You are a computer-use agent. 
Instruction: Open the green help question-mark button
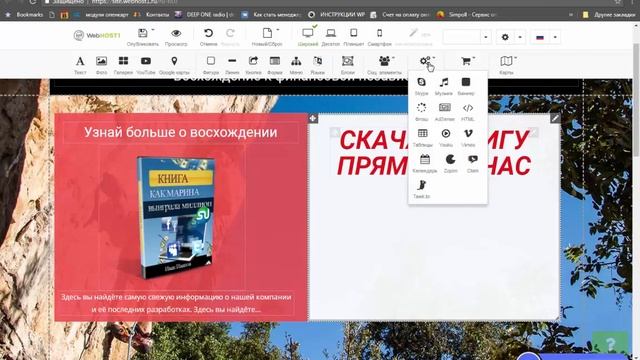(610, 343)
